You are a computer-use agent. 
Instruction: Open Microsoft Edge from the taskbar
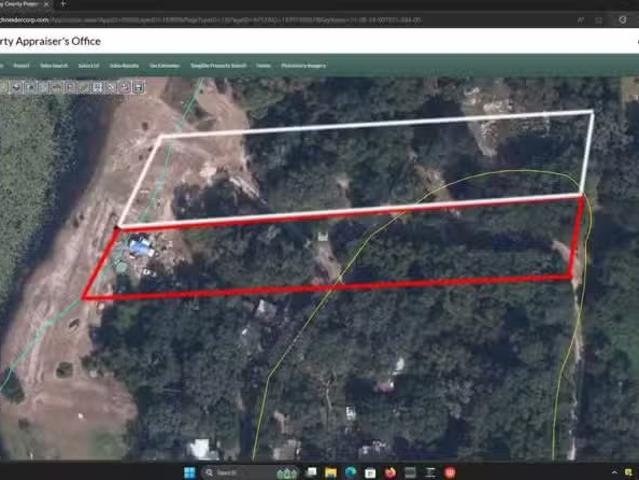click(350, 472)
